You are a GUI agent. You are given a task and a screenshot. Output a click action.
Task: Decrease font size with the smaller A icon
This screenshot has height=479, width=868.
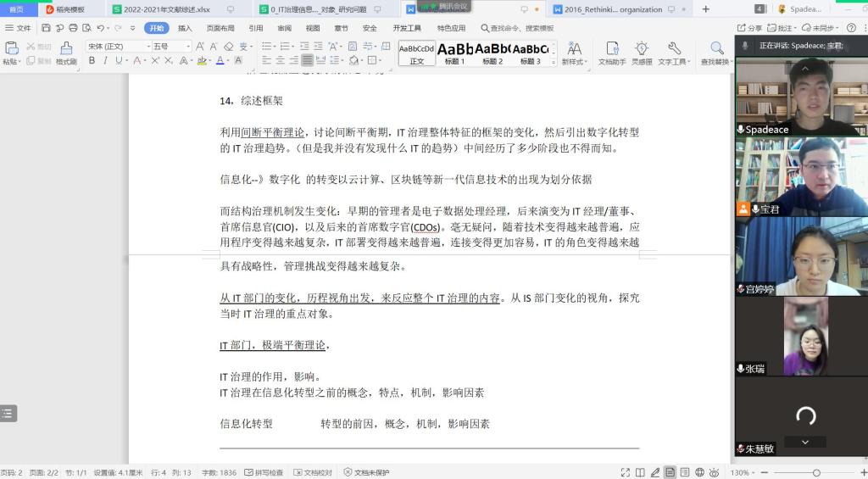click(214, 47)
